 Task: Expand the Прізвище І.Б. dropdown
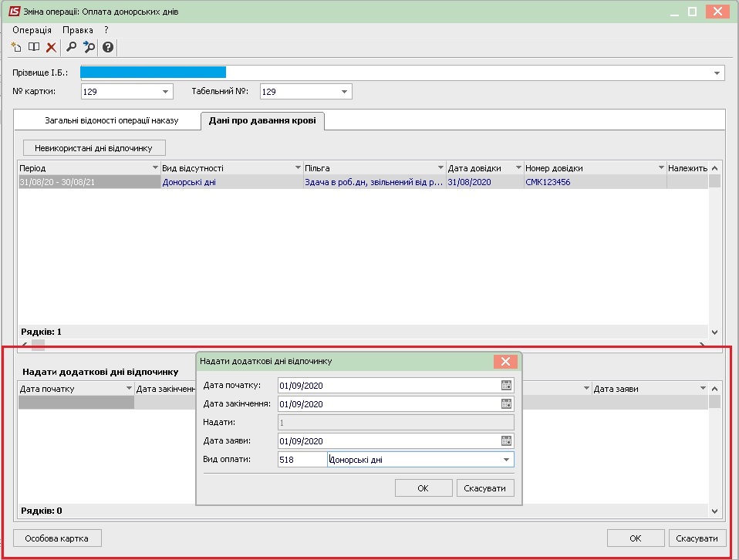[717, 73]
